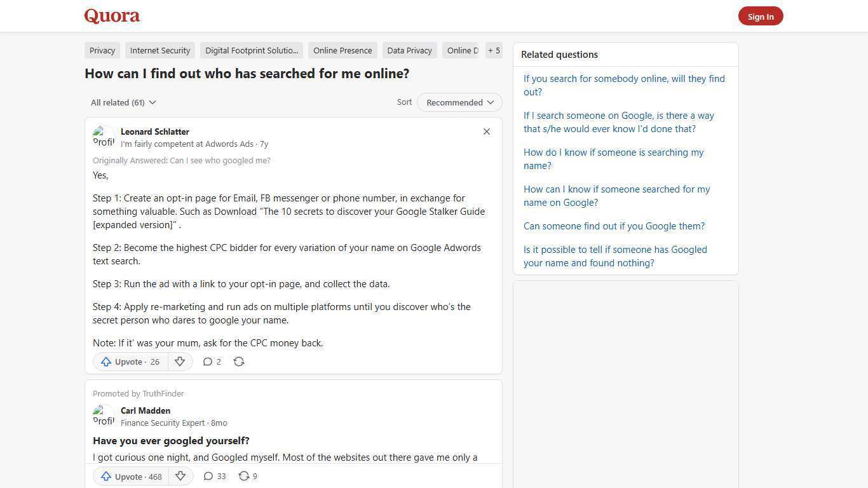This screenshot has width=868, height=488.
Task: Downvote Leonard Schlatter's answer
Action: 180,362
